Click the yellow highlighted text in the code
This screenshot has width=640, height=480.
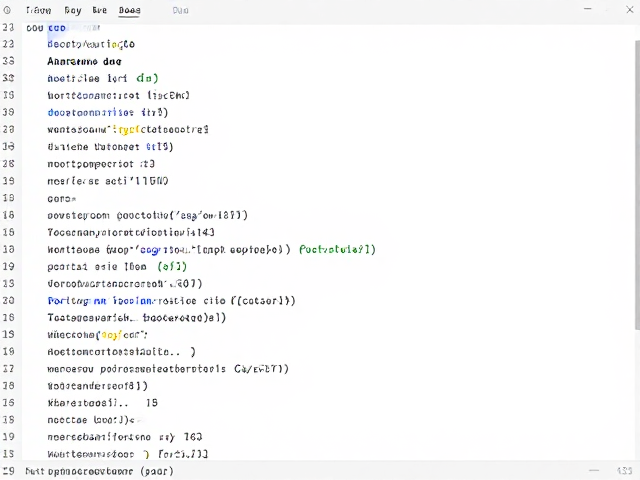tap(127, 130)
